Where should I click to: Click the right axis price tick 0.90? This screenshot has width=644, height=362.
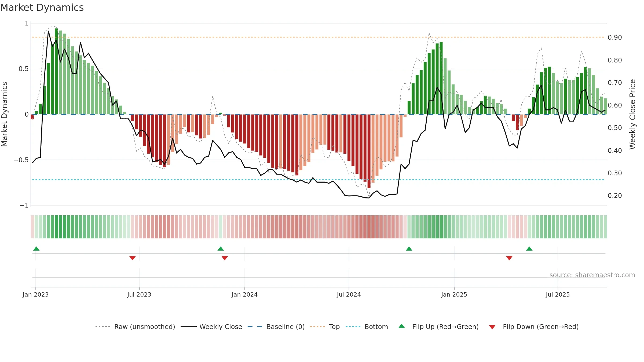[615, 38]
